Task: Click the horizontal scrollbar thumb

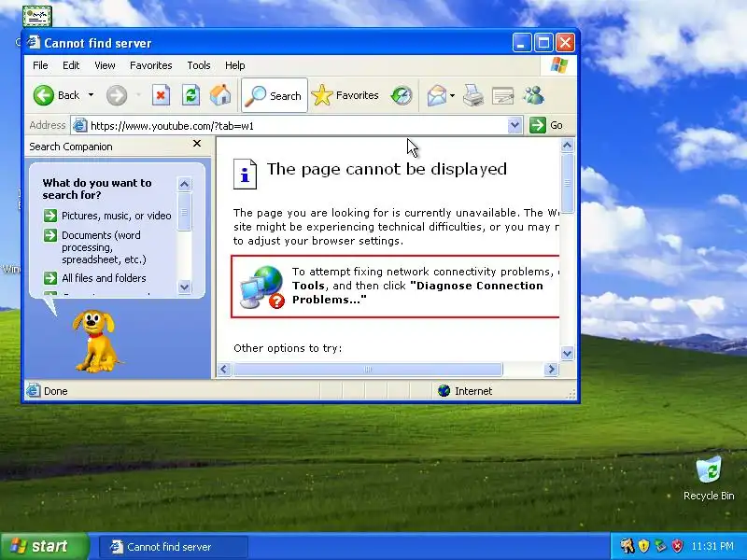Action: click(x=367, y=369)
